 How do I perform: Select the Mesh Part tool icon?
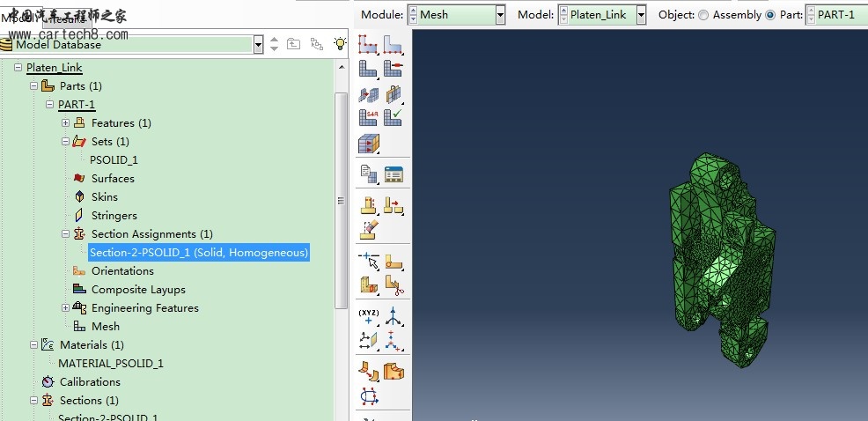(368, 67)
